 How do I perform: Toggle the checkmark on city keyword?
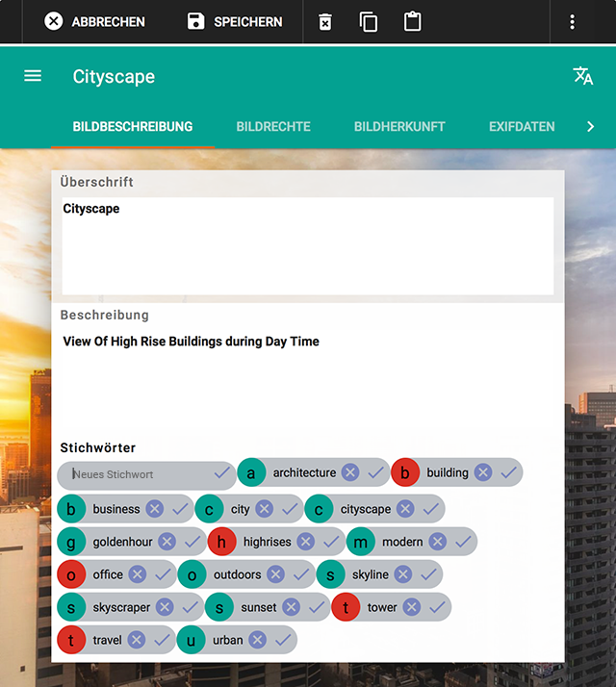[290, 509]
